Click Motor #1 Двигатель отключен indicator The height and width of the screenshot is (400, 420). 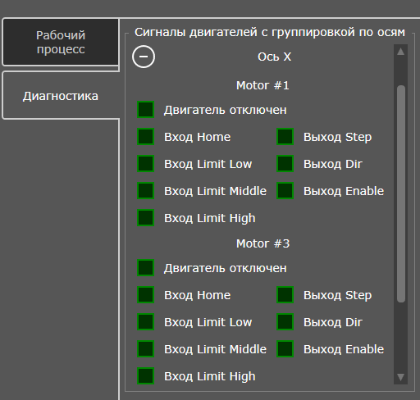pyautogui.click(x=146, y=110)
